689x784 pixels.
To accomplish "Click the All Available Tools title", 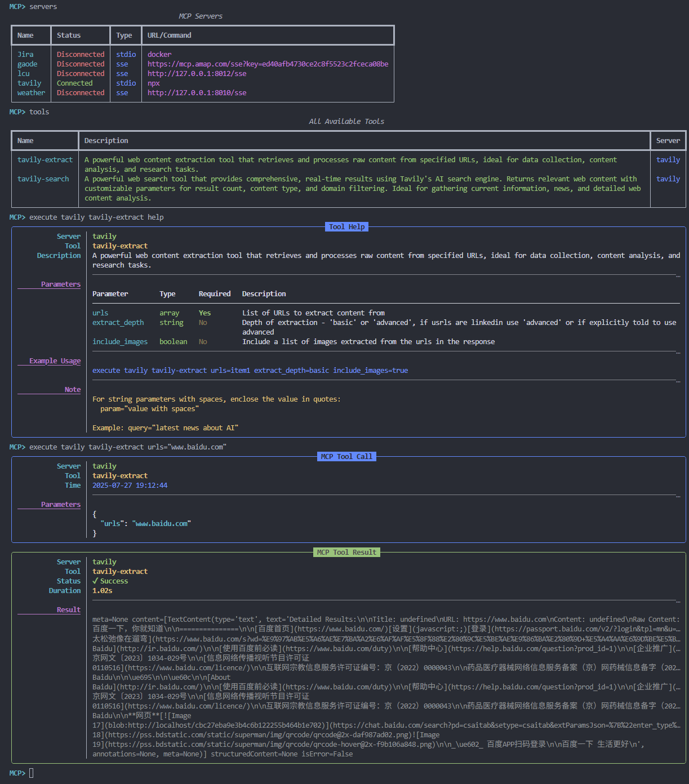I will point(346,122).
